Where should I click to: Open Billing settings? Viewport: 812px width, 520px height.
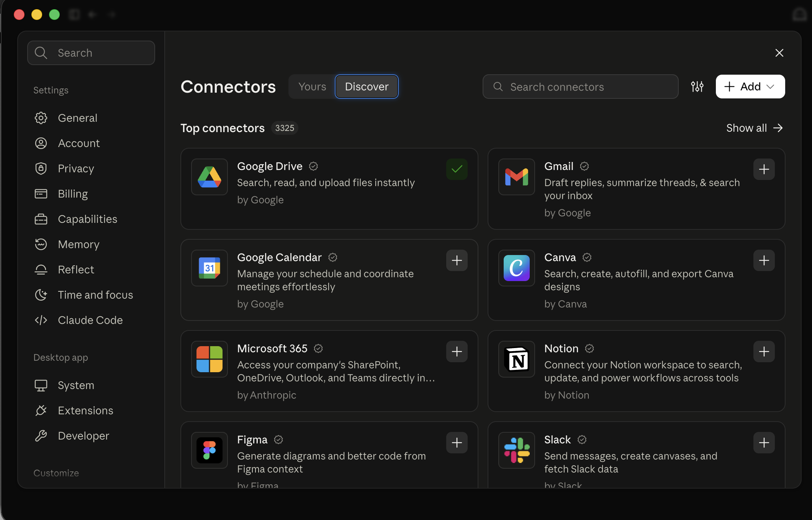91,194
